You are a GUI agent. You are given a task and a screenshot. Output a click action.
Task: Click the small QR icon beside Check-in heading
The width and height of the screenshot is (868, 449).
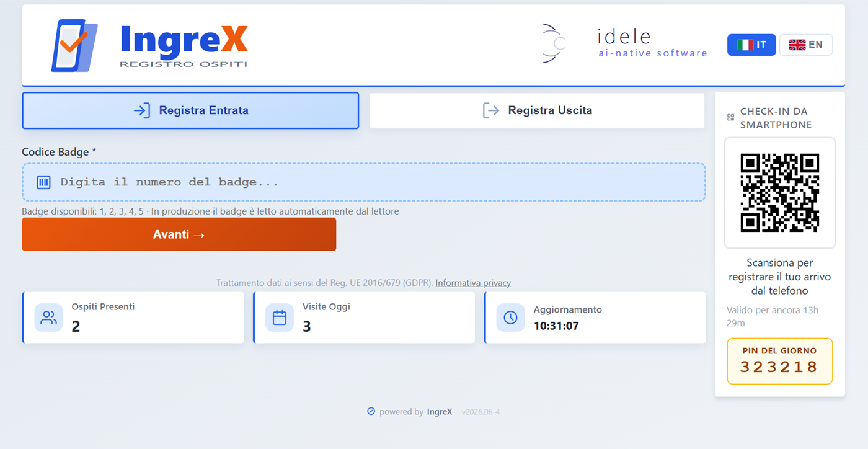coord(730,117)
